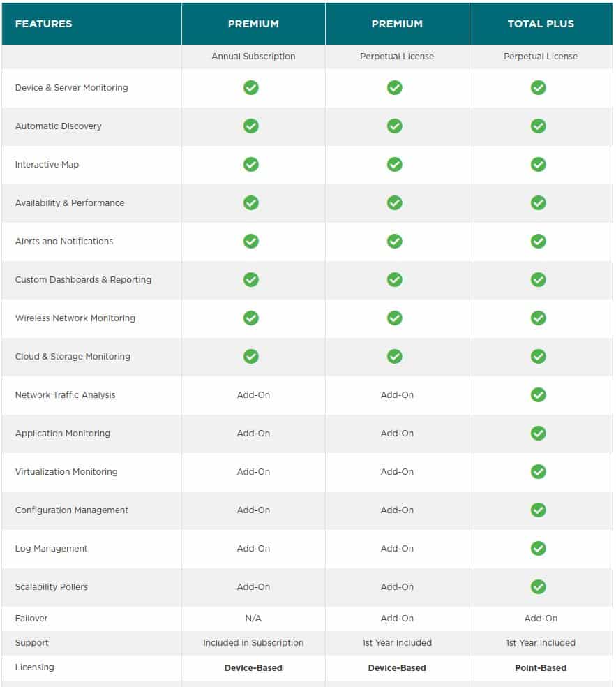Click Total Plus checkmark for Log Management

click(538, 548)
